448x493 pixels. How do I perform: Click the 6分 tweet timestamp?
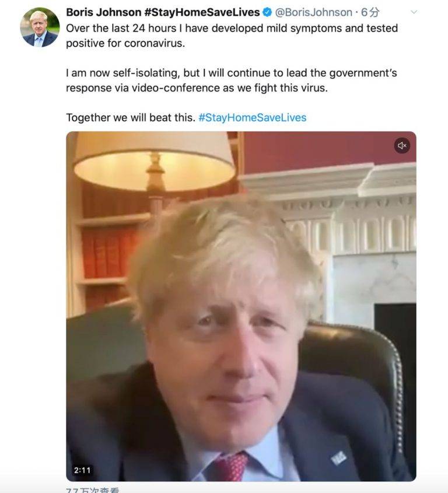(370, 12)
